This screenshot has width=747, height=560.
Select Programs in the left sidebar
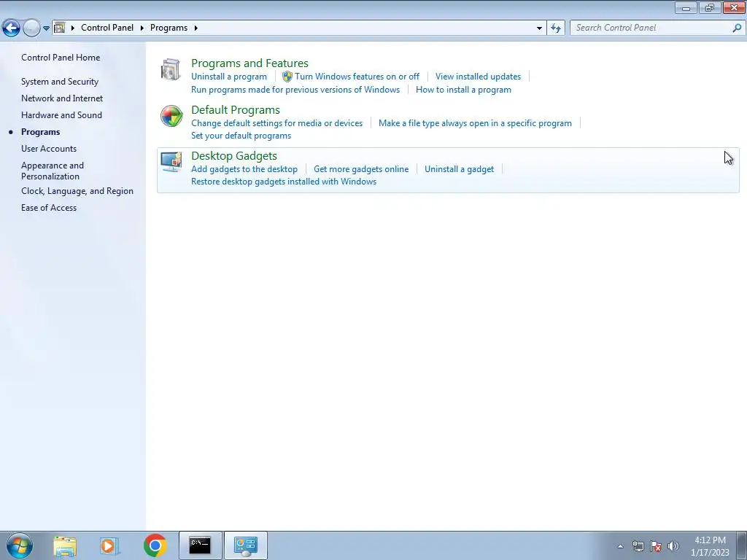pos(41,132)
